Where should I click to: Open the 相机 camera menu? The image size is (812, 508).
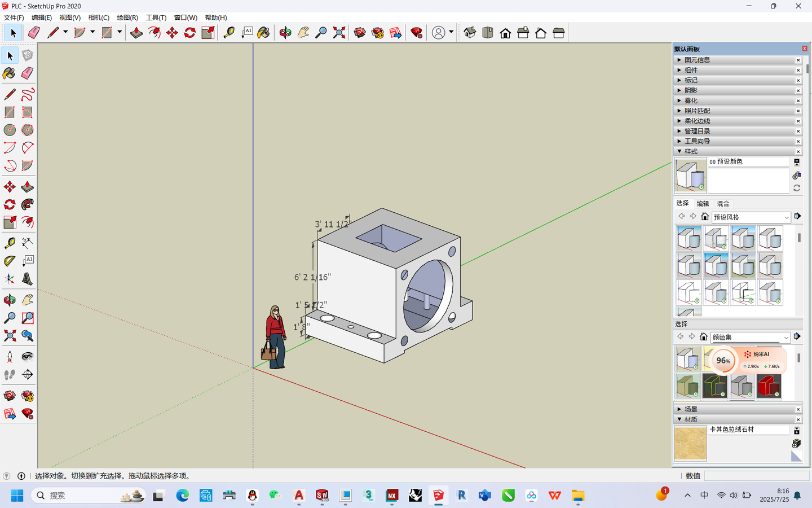point(98,17)
